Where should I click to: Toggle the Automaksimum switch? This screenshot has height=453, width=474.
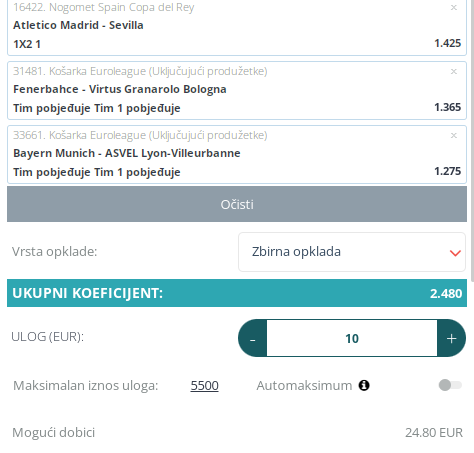(x=450, y=385)
